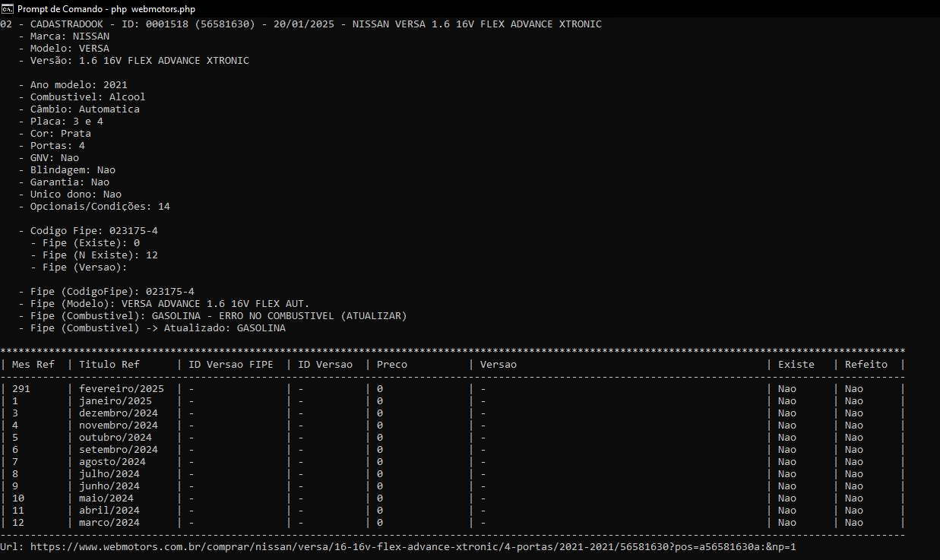Click the 'Câmbio: Automatica' line
Screen dimensions: 940x560
click(x=79, y=109)
